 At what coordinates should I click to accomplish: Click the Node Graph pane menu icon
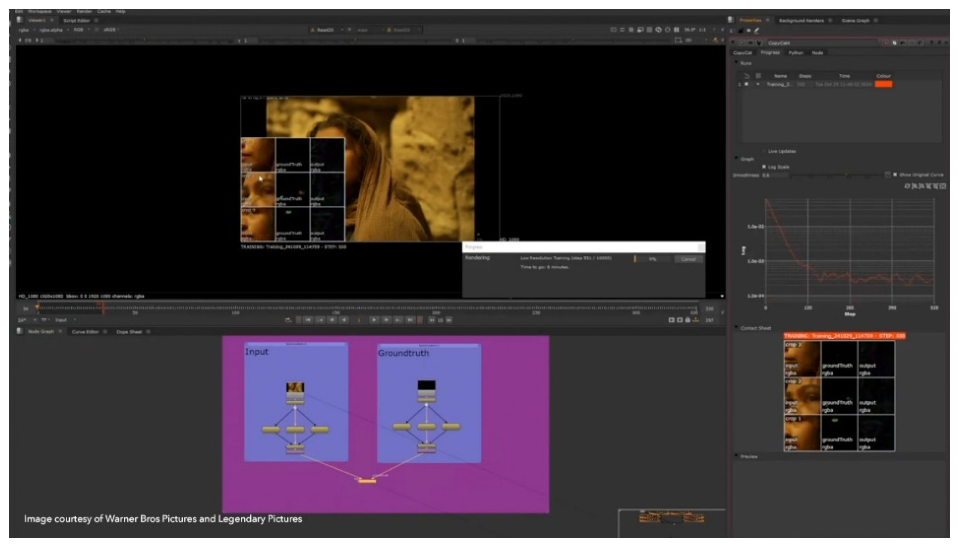pos(20,331)
